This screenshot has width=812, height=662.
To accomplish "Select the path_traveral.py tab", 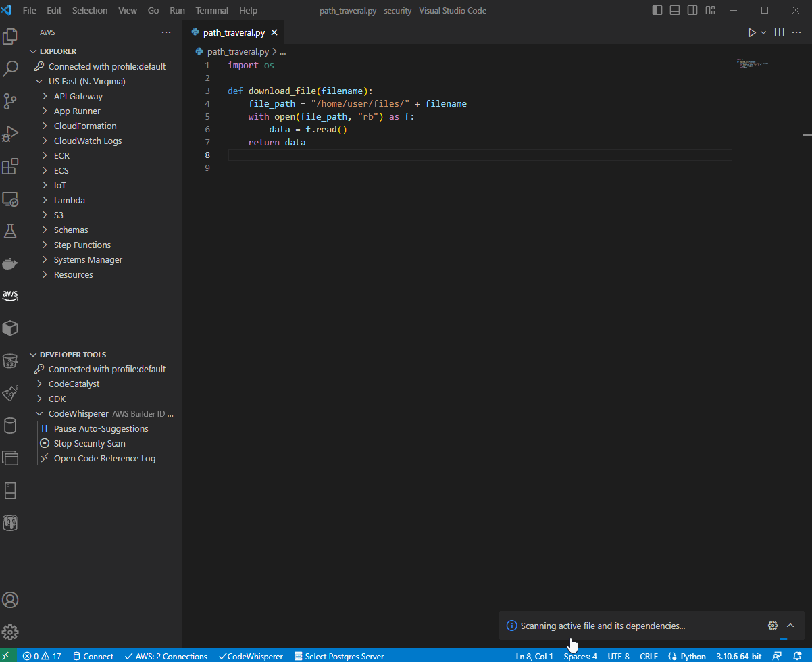I will 234,32.
